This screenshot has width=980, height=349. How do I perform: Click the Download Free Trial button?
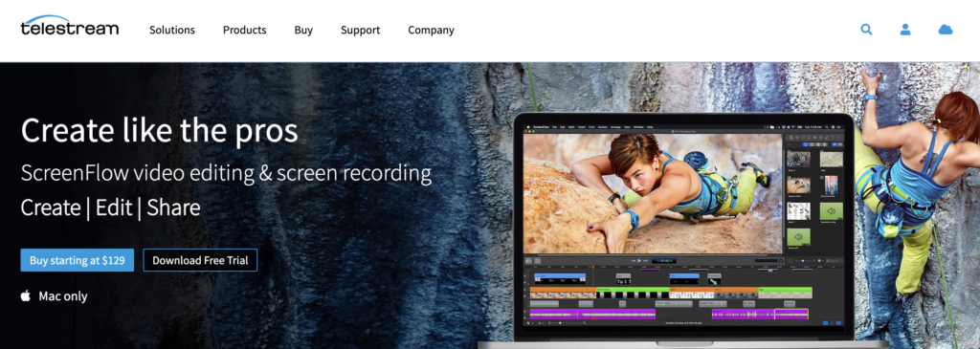point(200,260)
